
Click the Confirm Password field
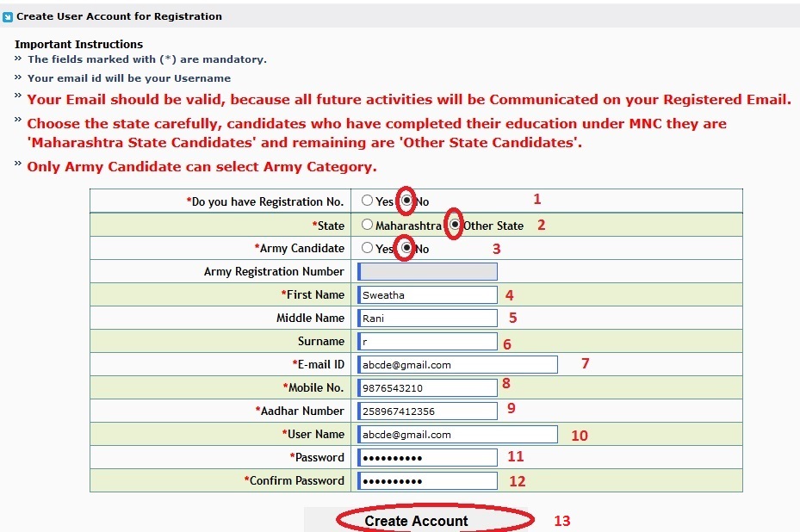tap(427, 481)
